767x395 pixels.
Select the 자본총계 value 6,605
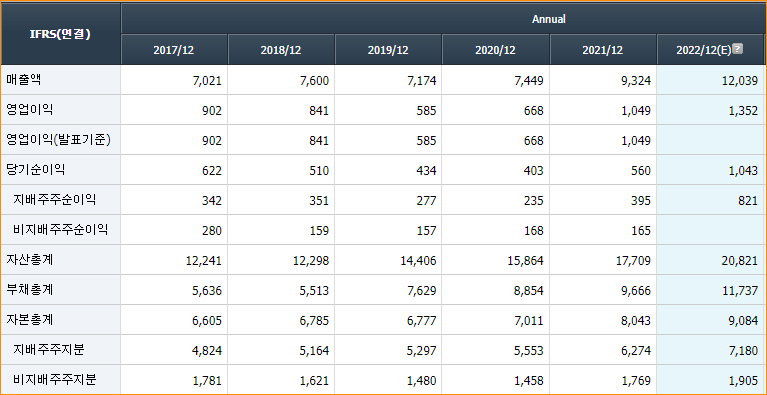[207, 321]
